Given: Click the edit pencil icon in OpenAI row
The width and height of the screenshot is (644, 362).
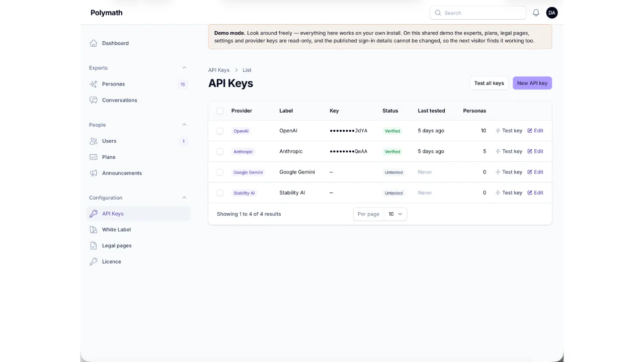Looking at the screenshot, I should [530, 131].
